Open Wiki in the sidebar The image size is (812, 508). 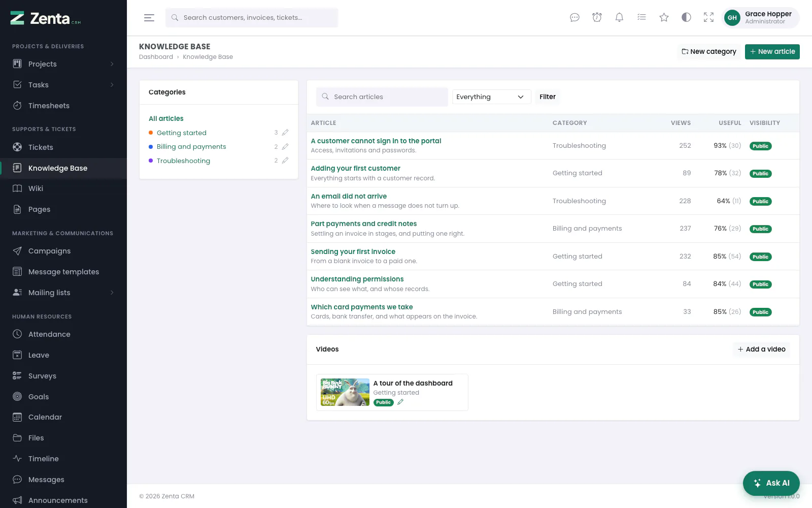click(63, 188)
